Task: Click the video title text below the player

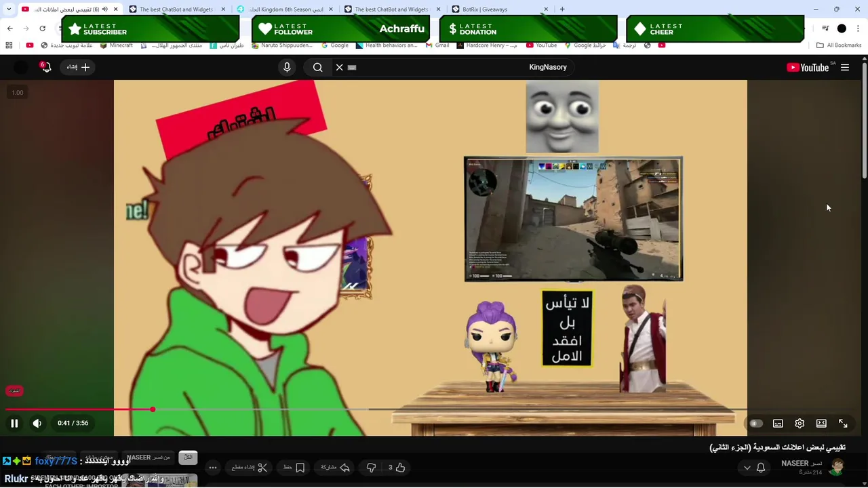Action: (x=777, y=447)
